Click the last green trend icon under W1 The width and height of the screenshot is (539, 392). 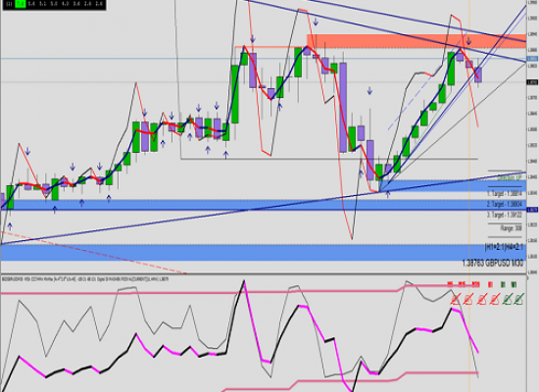[x=518, y=300]
